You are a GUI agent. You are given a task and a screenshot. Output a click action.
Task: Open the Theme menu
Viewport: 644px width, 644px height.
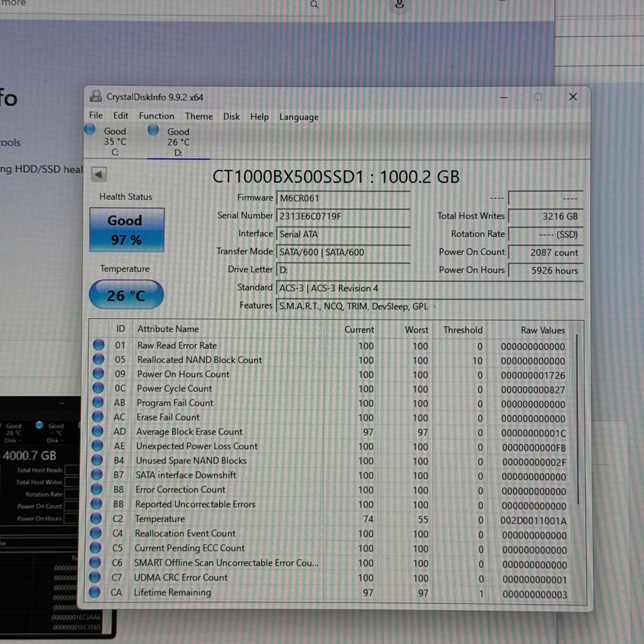pos(199,116)
